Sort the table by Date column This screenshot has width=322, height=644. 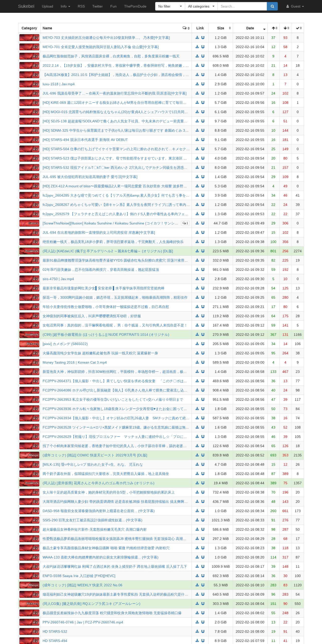point(250,28)
